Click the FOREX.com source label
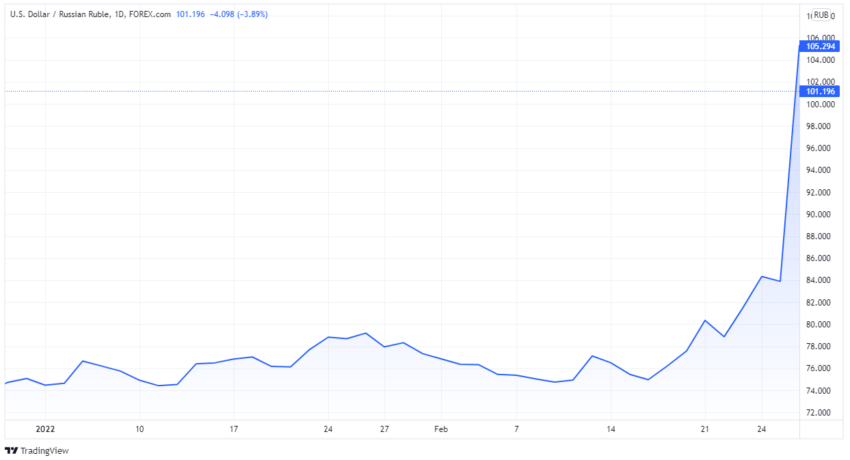This screenshot has height=460, width=850. pos(149,15)
